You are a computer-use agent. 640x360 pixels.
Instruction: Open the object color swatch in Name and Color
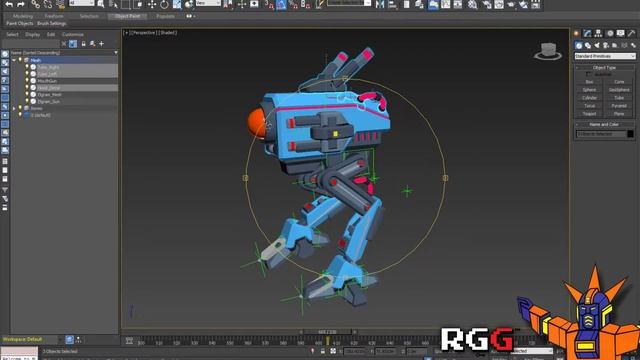coord(631,134)
